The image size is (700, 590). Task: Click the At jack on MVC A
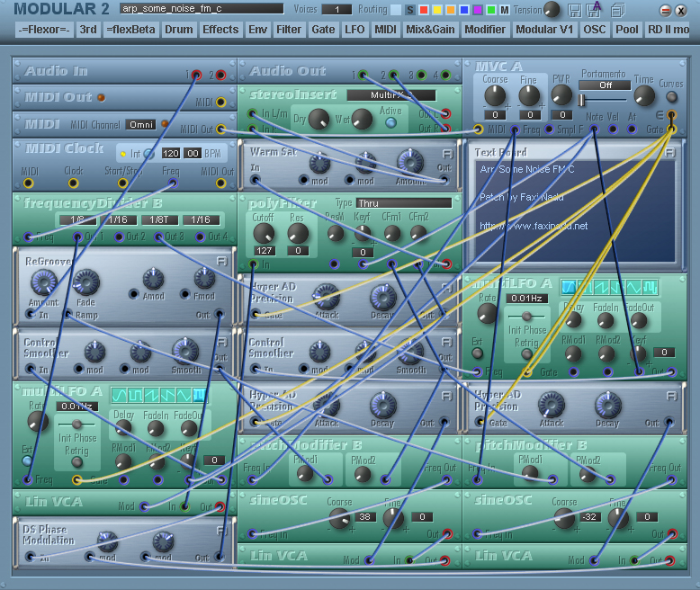632,130
